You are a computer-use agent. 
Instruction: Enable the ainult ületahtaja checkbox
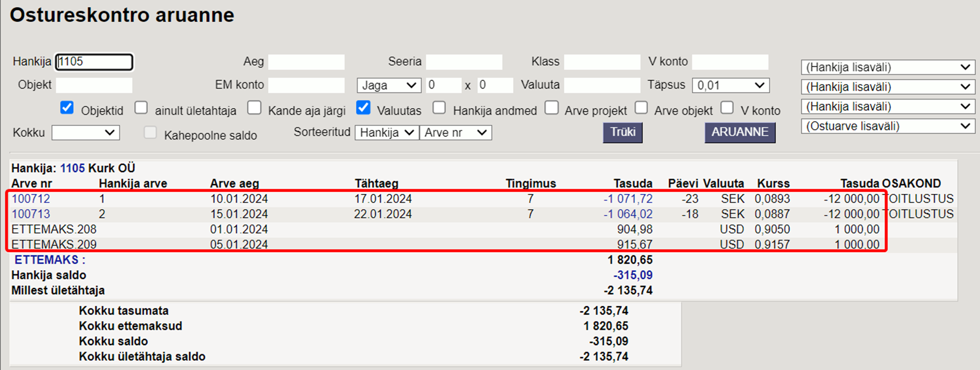[141, 108]
